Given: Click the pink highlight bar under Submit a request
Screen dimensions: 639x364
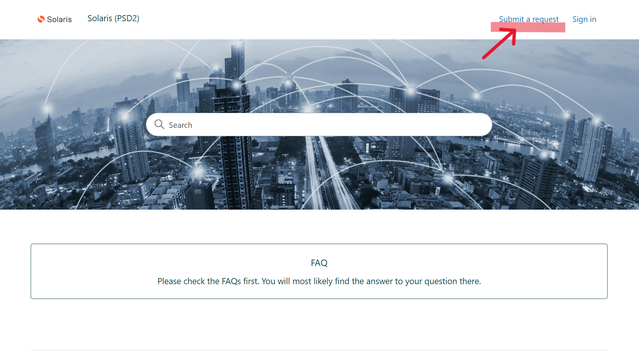Looking at the screenshot, I should 528,27.
